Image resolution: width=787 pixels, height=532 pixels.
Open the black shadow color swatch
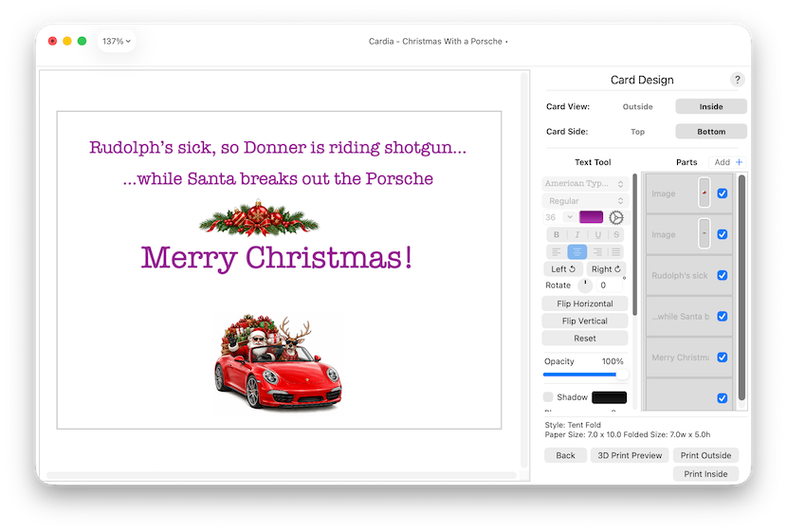point(609,397)
